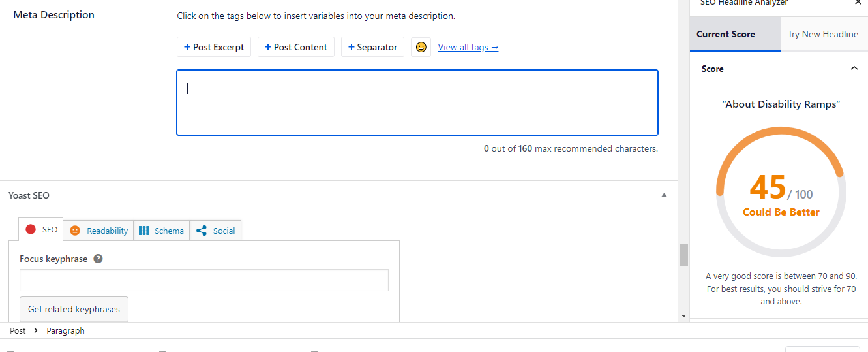Open the Schema tab in Yoast SEO
This screenshot has height=352, width=868.
pyautogui.click(x=162, y=231)
